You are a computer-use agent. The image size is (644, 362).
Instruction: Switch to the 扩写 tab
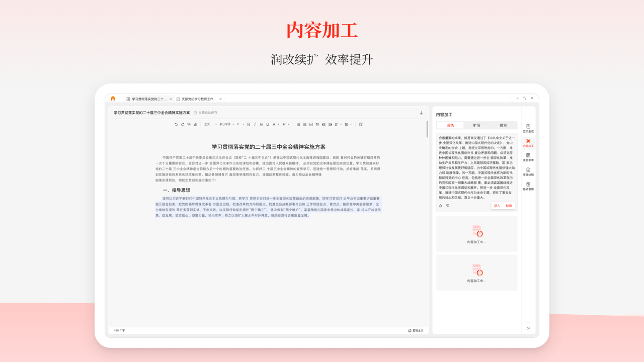pos(476,125)
